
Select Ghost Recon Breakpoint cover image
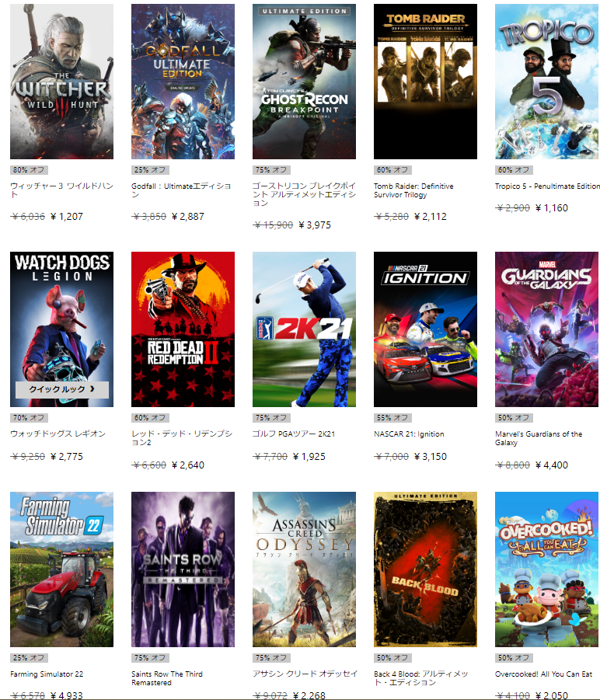(305, 82)
